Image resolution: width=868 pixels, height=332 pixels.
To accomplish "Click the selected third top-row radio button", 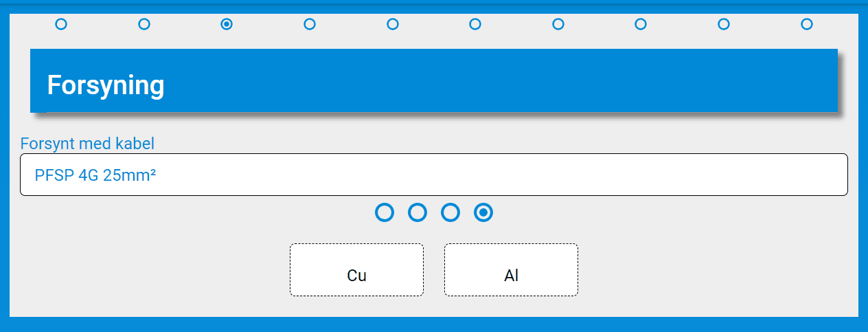I will pyautogui.click(x=227, y=24).
